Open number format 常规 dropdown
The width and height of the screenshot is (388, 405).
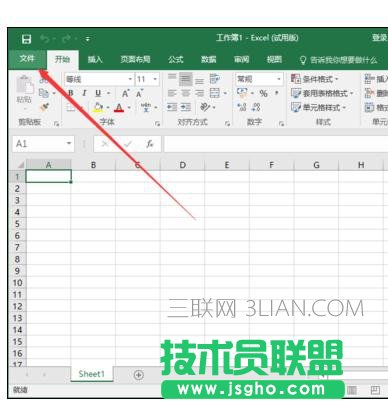tap(279, 79)
